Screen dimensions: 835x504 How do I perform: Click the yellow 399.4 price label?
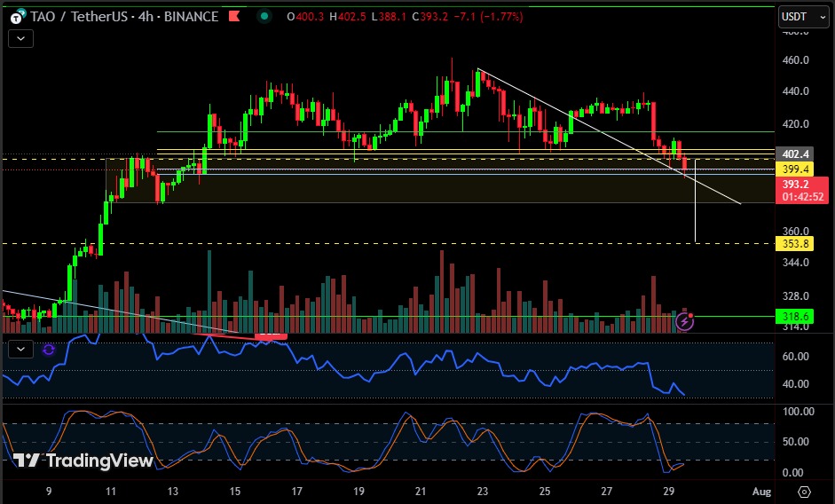(x=795, y=169)
